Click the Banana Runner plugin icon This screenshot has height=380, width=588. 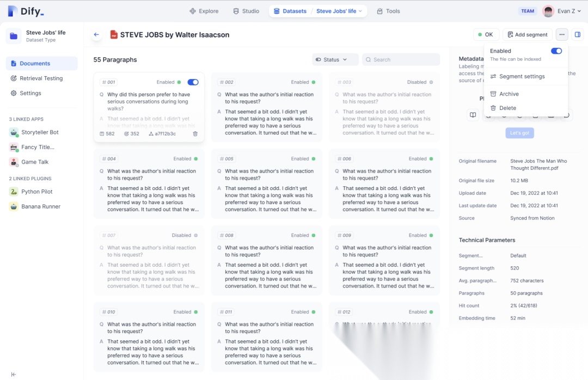click(x=14, y=206)
